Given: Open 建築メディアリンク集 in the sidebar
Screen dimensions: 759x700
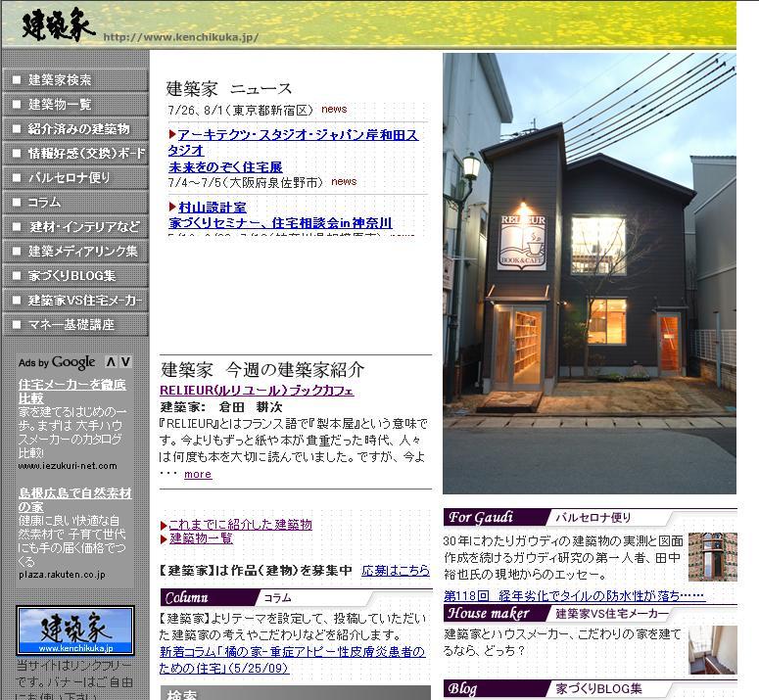Looking at the screenshot, I should click(75, 251).
